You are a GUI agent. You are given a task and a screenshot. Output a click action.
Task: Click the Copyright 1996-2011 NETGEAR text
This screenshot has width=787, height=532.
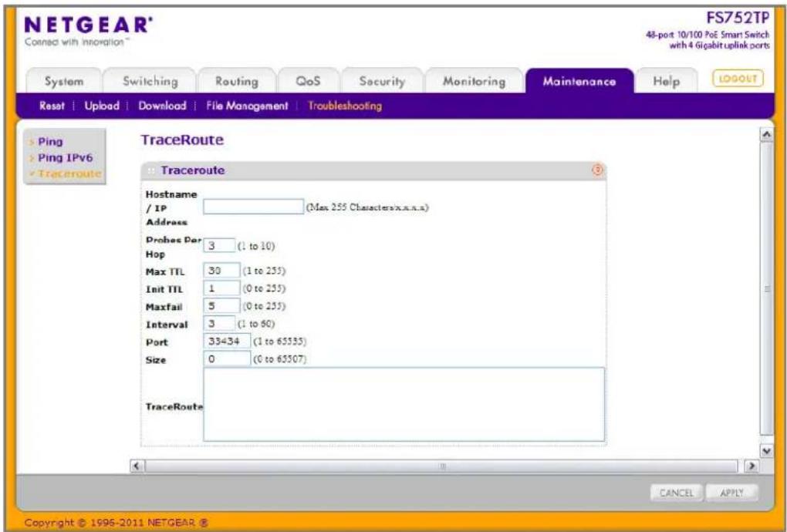coord(116,523)
